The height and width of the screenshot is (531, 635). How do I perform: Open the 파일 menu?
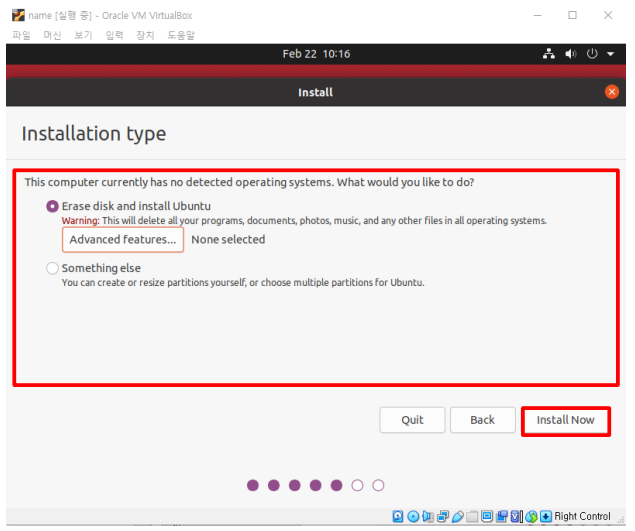point(21,35)
